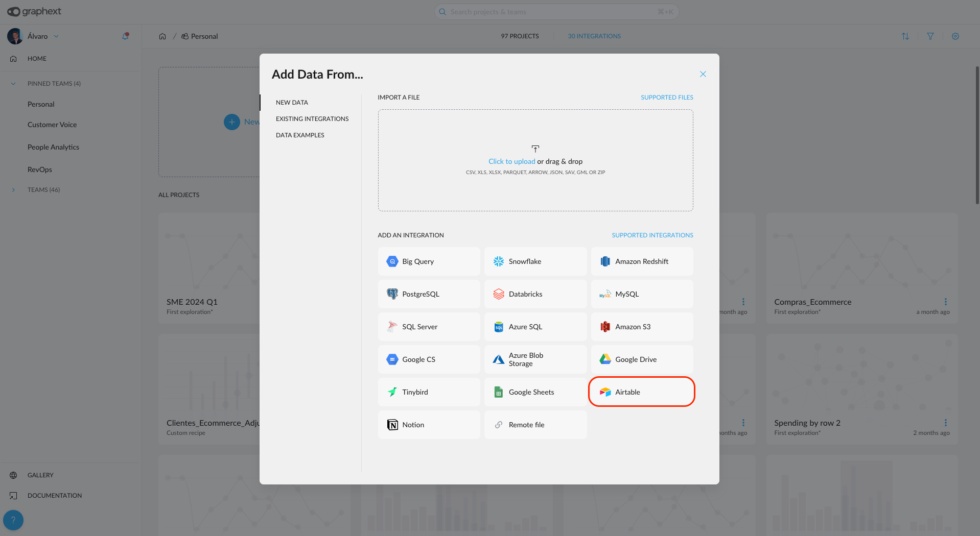The width and height of the screenshot is (980, 536).
Task: Open the Compras_Ecommerce project card
Action: [862, 268]
